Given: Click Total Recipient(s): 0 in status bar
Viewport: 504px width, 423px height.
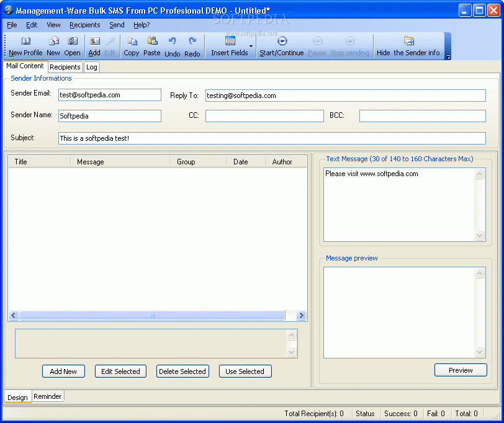Looking at the screenshot, I should 314,413.
